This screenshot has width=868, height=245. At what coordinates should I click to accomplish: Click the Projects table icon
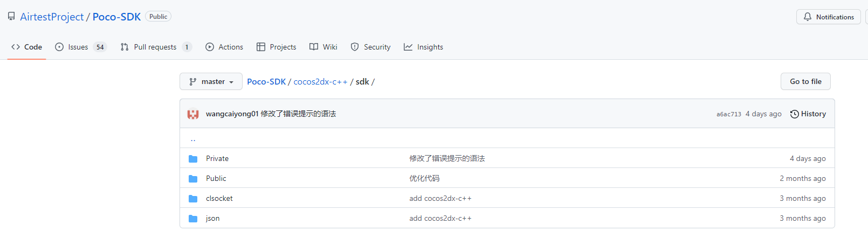tap(261, 47)
